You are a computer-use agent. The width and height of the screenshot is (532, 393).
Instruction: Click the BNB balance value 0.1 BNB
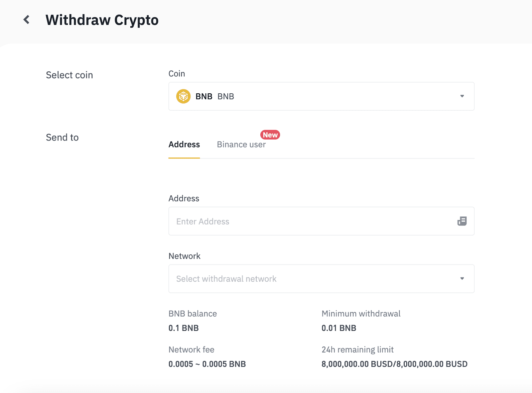184,328
